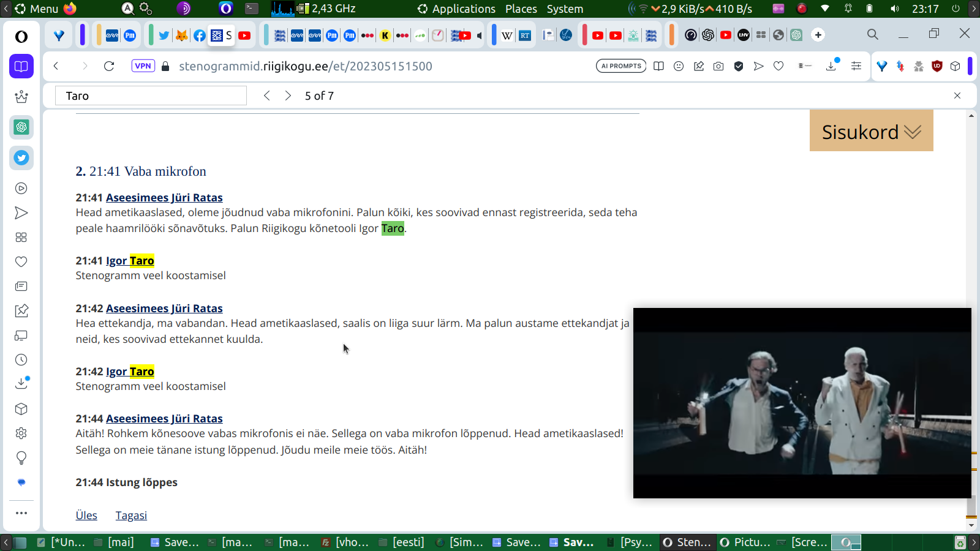Toggle the VPN badge in address bar
Image resolution: width=980 pixels, height=551 pixels.
tap(143, 66)
